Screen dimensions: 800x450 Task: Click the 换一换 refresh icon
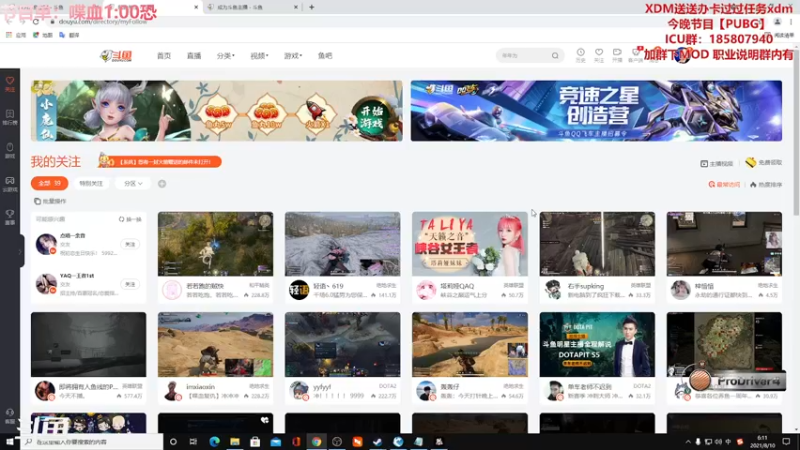click(121, 219)
